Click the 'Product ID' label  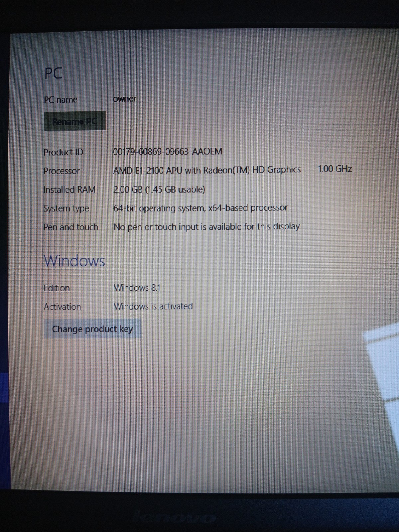tap(64, 152)
